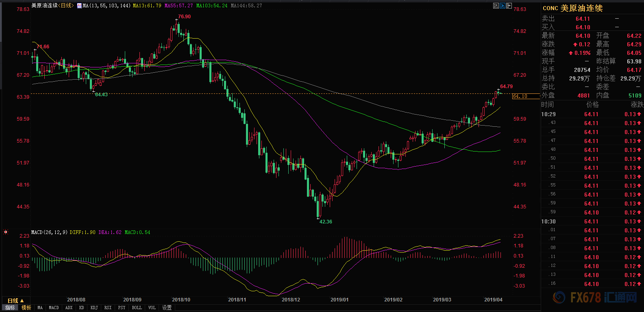The image size is (644, 312).
Task: Click the 买入 price 64.10
Action: (x=583, y=27)
